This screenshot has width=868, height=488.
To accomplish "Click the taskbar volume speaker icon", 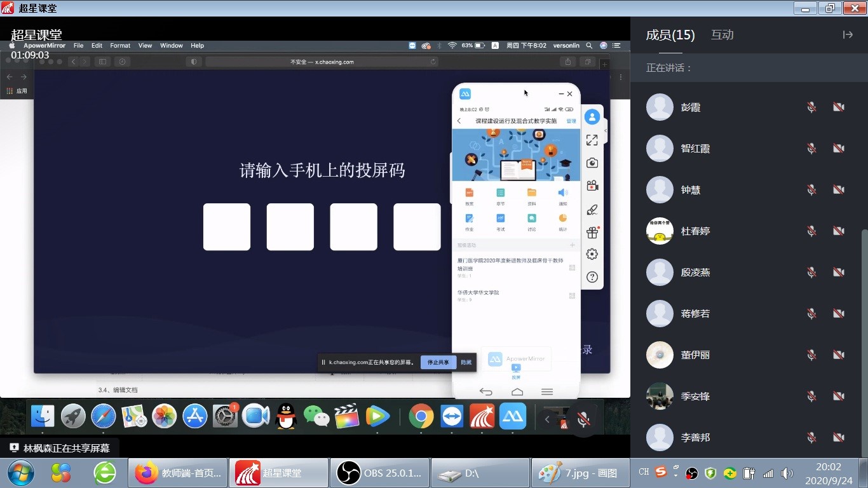I will coord(787,473).
